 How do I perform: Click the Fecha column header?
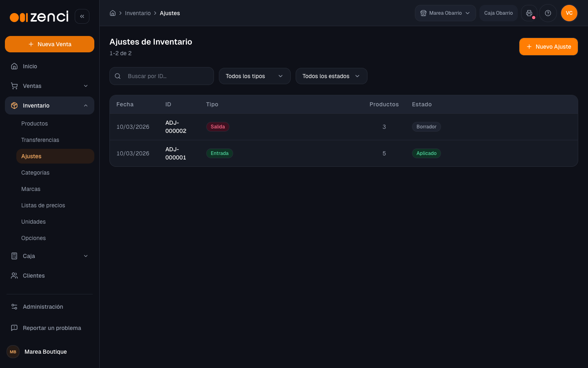tap(125, 104)
